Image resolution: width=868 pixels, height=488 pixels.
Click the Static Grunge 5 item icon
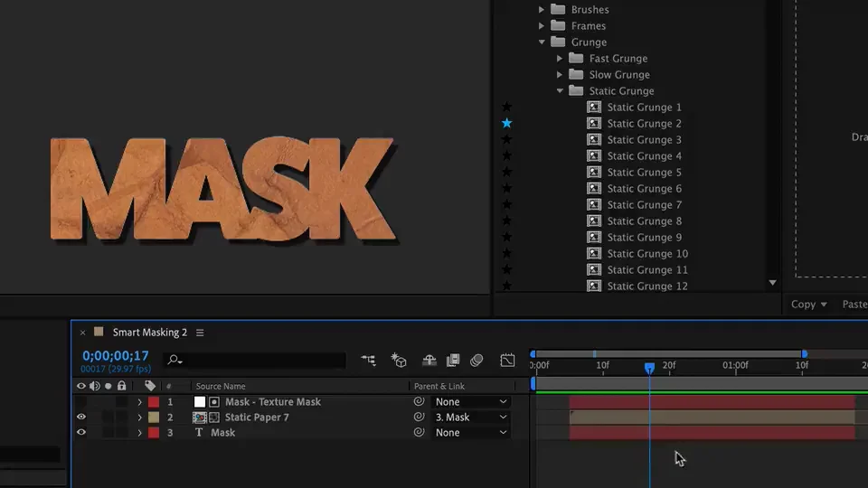point(594,173)
